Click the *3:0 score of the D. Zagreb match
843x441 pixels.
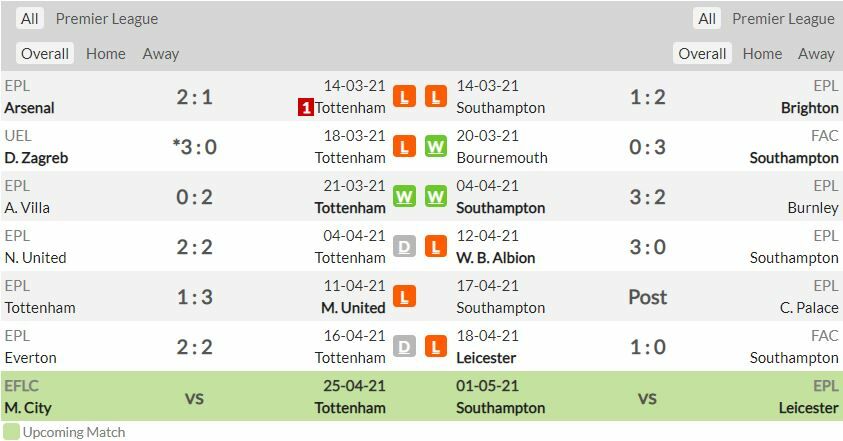coord(194,147)
